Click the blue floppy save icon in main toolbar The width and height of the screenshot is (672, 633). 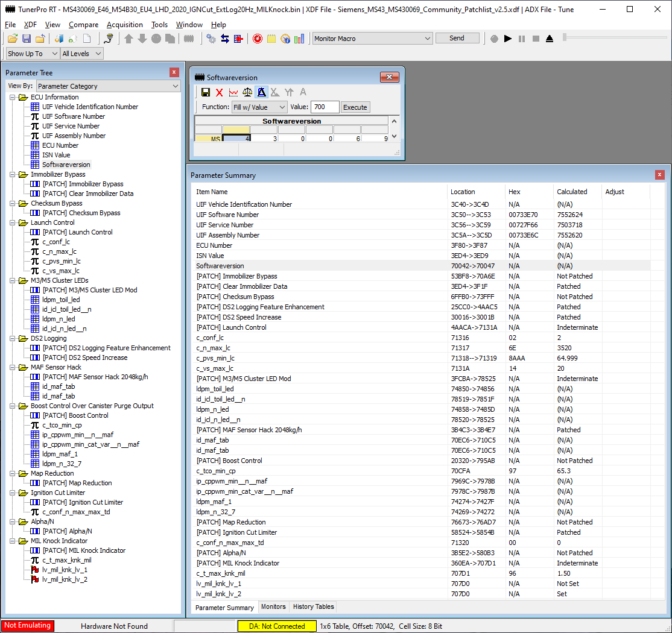(27, 39)
